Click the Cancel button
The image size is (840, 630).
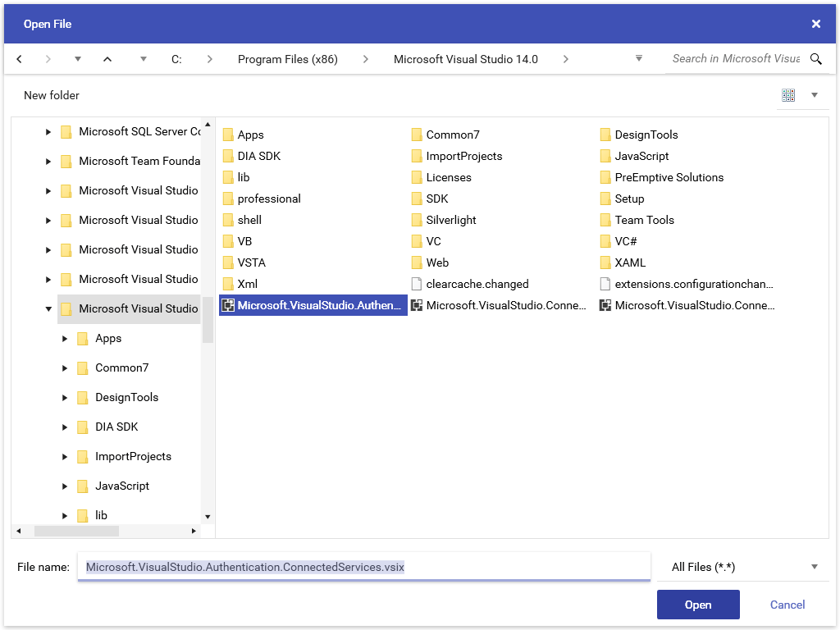click(x=787, y=605)
